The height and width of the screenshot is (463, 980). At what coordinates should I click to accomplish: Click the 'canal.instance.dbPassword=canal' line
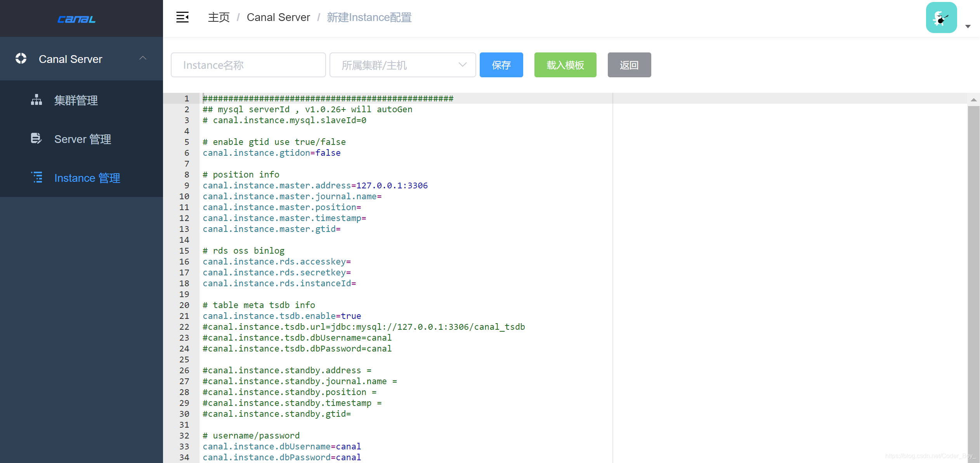[x=282, y=457]
